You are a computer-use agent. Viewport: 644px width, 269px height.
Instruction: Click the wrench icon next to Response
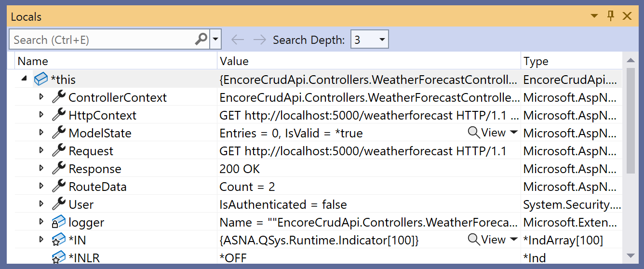[59, 169]
